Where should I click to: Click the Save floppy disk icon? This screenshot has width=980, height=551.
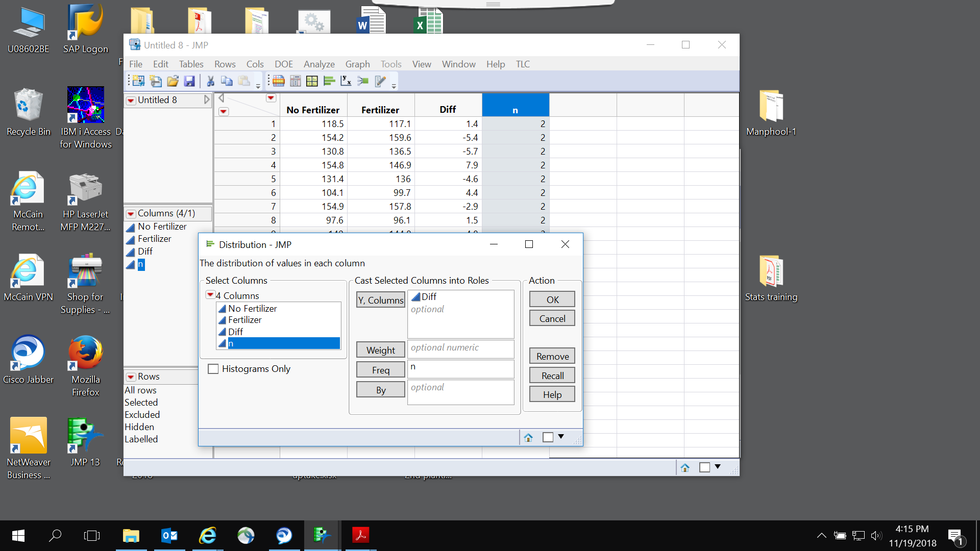click(189, 81)
